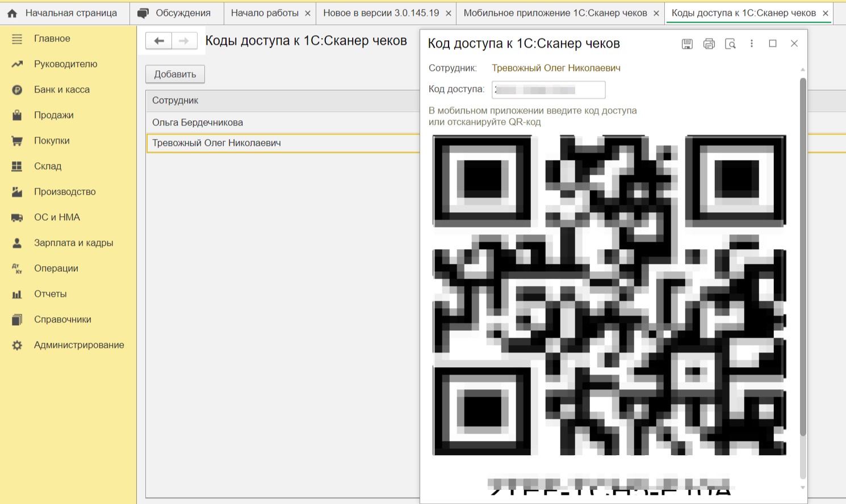Screen dimensions: 846x504
Task: Open the Покупки menu section
Action: point(52,141)
